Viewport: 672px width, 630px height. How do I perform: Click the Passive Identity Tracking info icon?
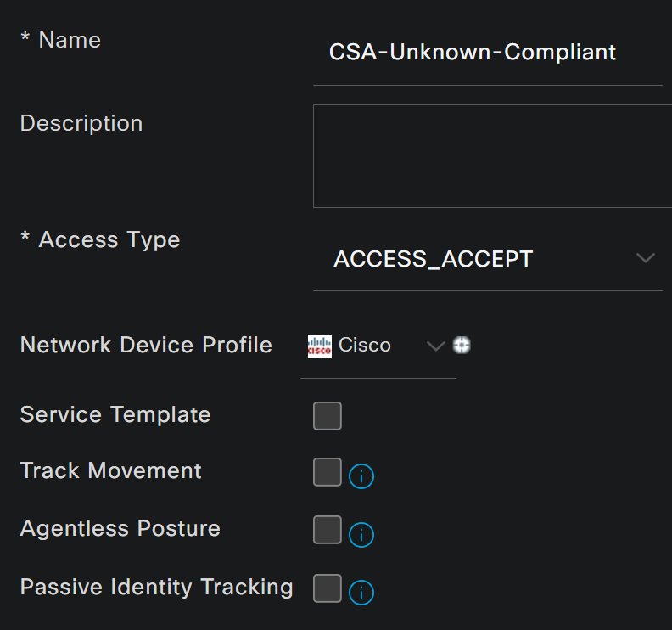(x=361, y=593)
